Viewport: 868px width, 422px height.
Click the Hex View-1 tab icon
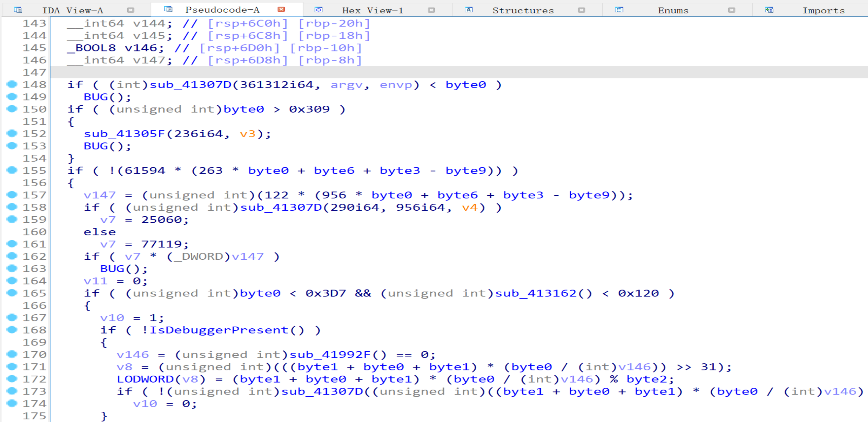[318, 10]
